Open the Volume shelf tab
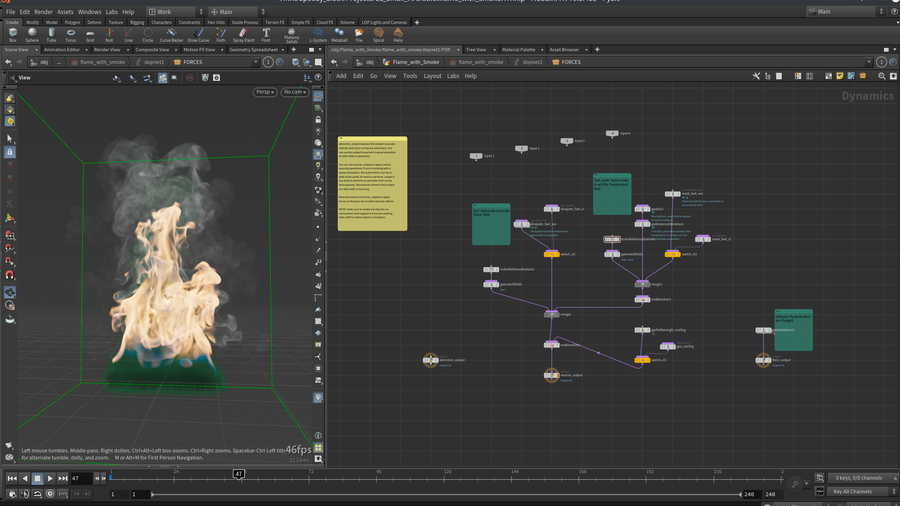Screen dimensions: 900x506 pos(347,22)
